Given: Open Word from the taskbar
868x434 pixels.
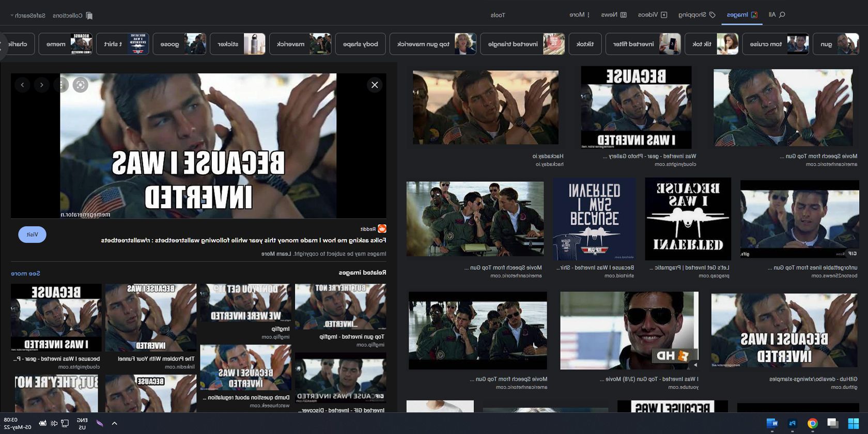Looking at the screenshot, I should (772, 423).
